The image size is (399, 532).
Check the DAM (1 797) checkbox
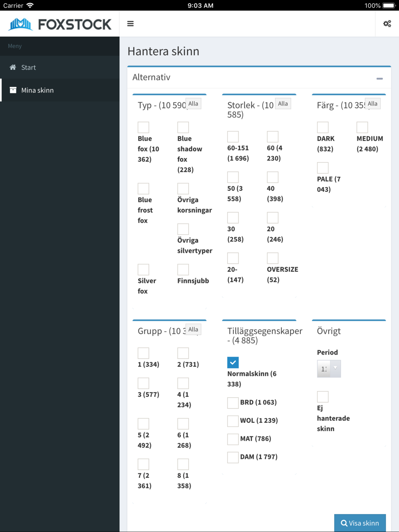click(233, 457)
